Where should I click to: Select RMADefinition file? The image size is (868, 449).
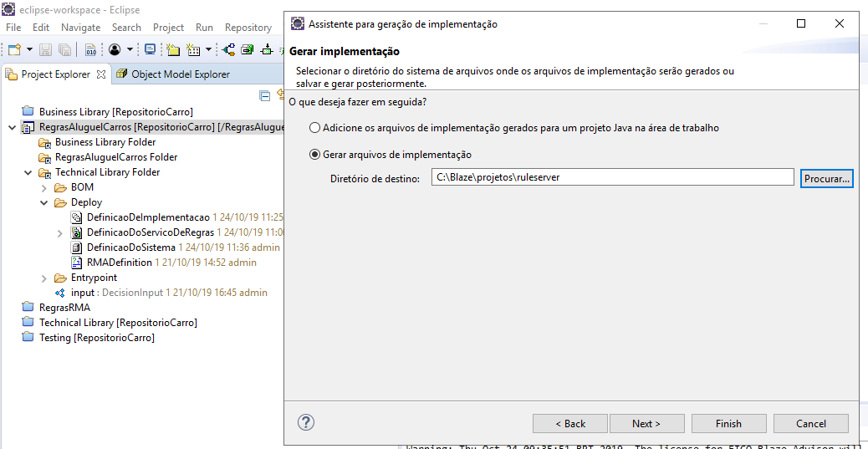pos(119,263)
